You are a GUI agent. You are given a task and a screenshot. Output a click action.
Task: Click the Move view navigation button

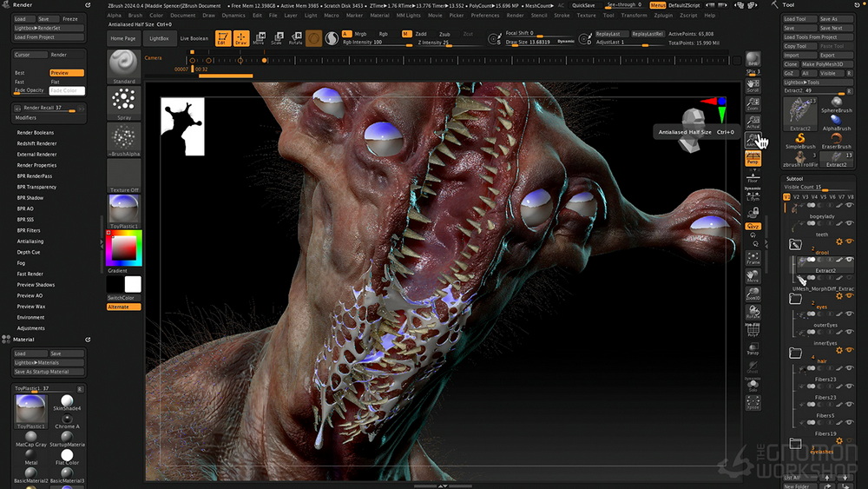753,276
